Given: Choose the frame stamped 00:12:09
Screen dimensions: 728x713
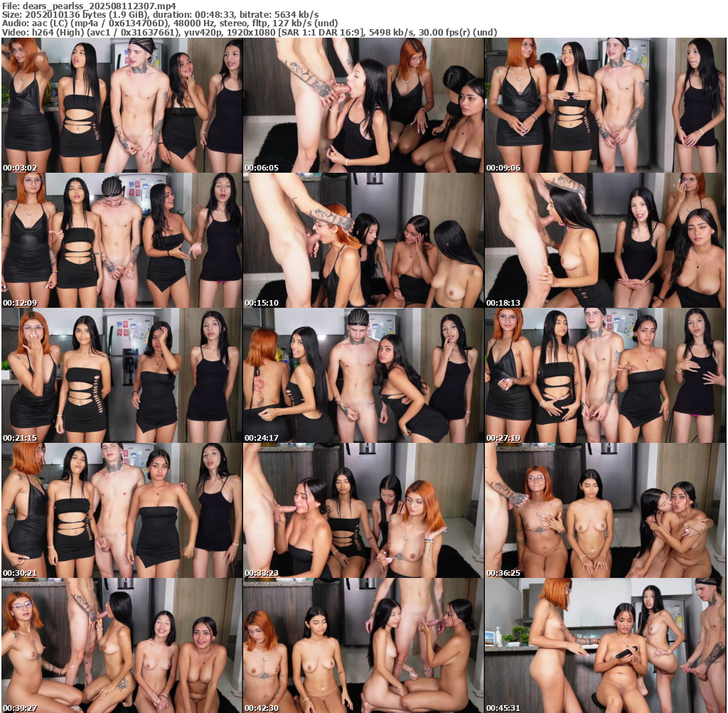Looking at the screenshot, I should point(122,240).
